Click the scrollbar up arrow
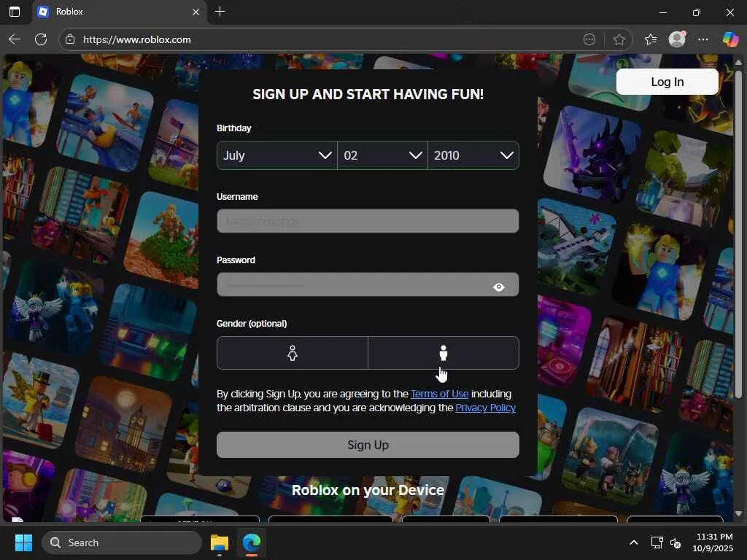The height and width of the screenshot is (560, 747). click(738, 63)
